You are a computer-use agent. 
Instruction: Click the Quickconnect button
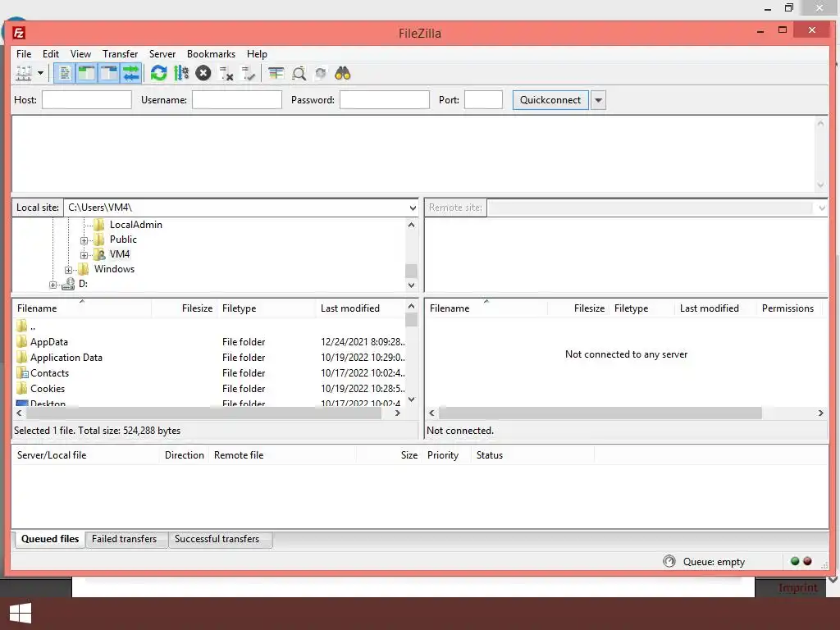pos(550,99)
